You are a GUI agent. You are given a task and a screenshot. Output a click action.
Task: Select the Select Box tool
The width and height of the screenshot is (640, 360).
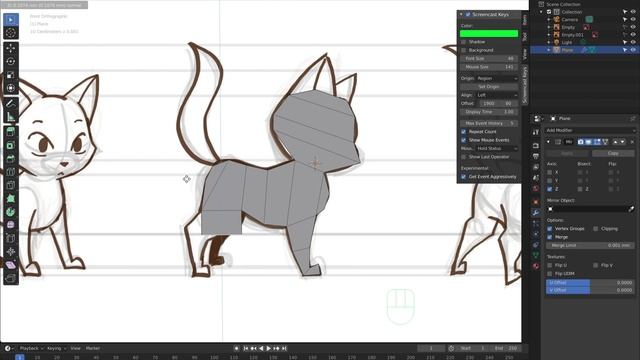(11, 20)
